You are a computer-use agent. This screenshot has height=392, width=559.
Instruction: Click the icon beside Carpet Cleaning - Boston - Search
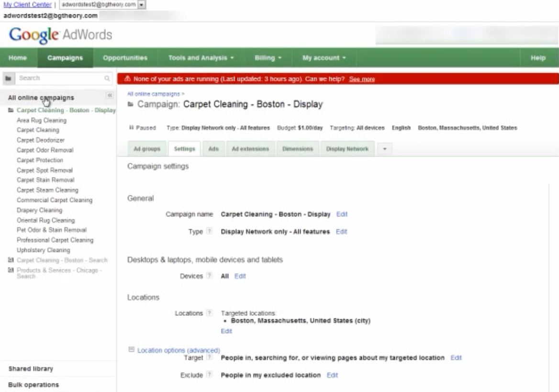11,260
